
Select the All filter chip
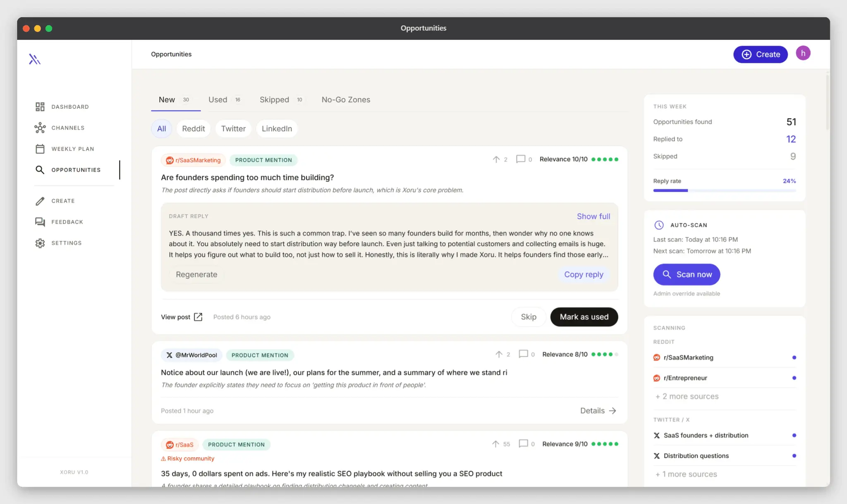coord(161,129)
